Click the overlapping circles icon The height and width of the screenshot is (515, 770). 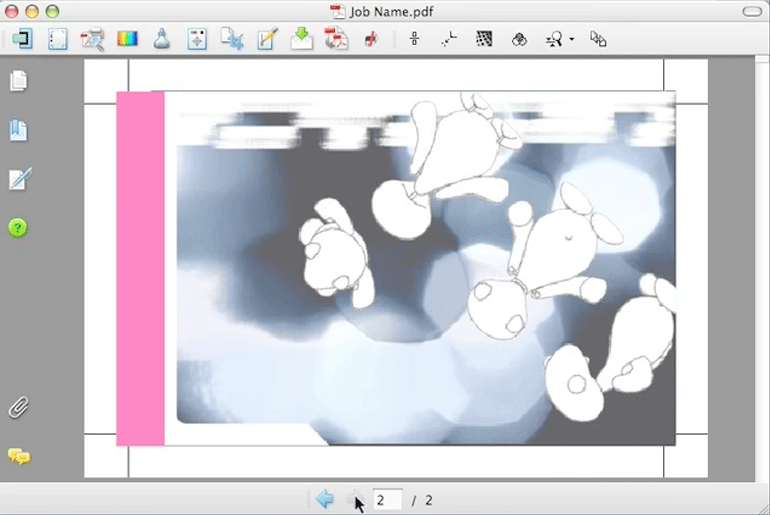click(x=519, y=39)
